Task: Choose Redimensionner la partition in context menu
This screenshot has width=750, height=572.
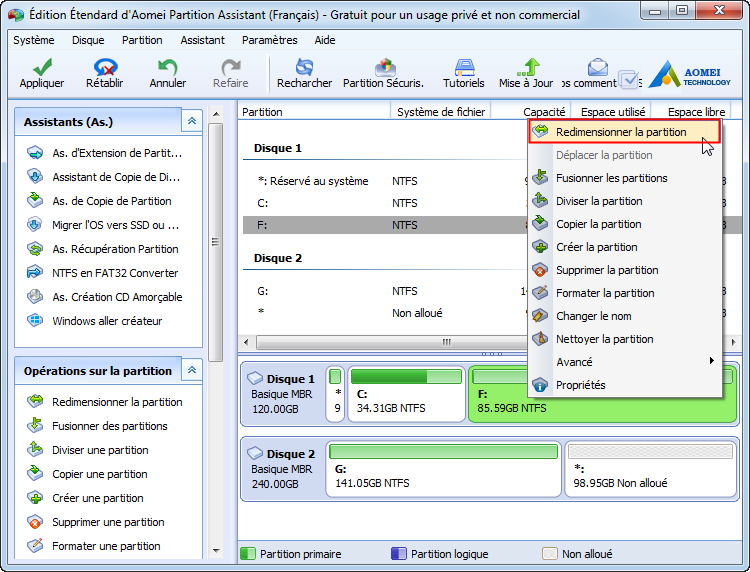Action: (x=624, y=132)
